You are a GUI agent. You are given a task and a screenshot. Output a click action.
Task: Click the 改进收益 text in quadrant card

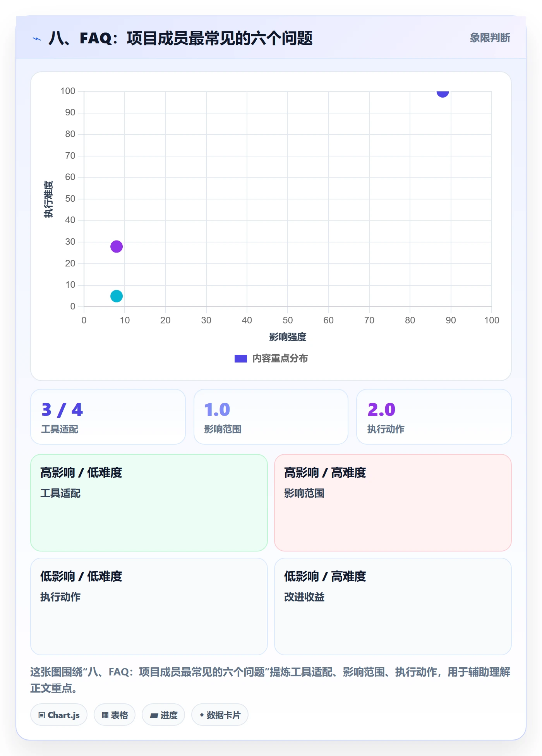pyautogui.click(x=304, y=597)
